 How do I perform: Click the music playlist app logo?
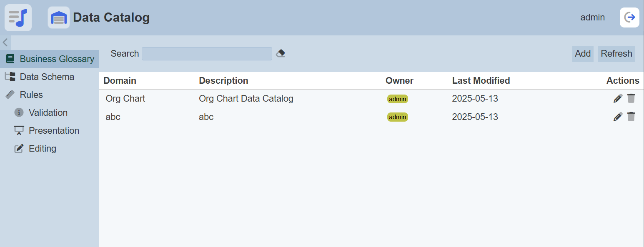18,17
